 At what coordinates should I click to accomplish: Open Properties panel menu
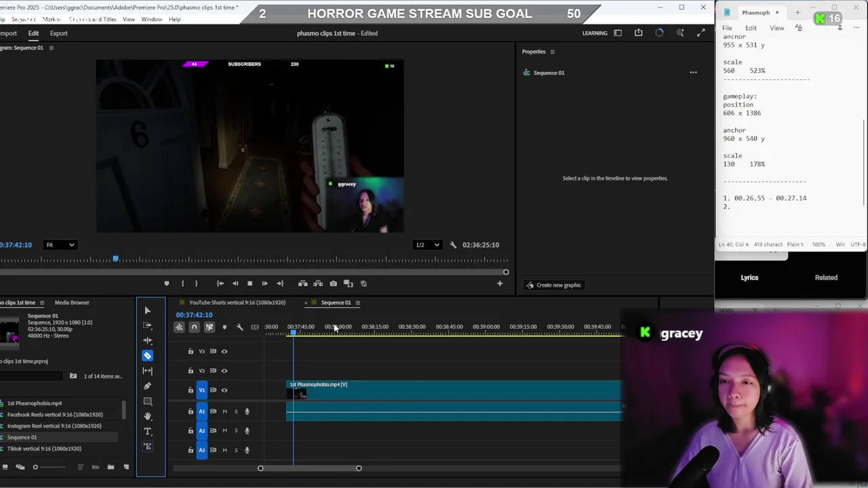pos(552,52)
